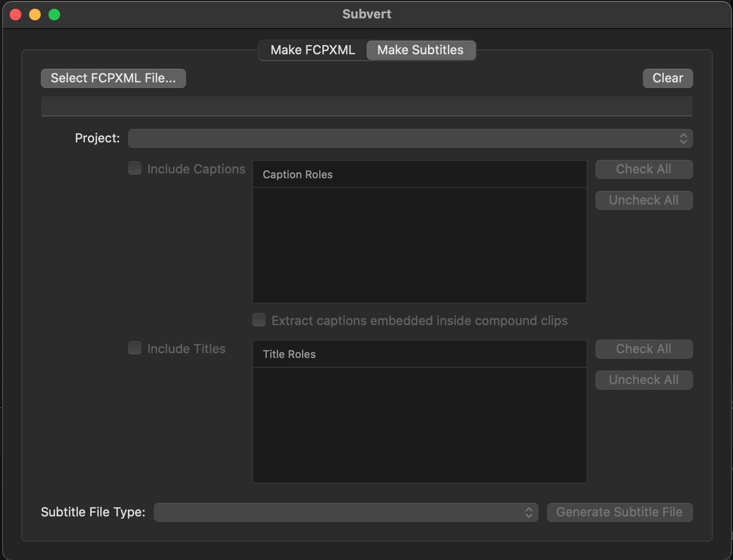Click the Caption Roles column header
Image resolution: width=733 pixels, height=560 pixels.
point(419,174)
